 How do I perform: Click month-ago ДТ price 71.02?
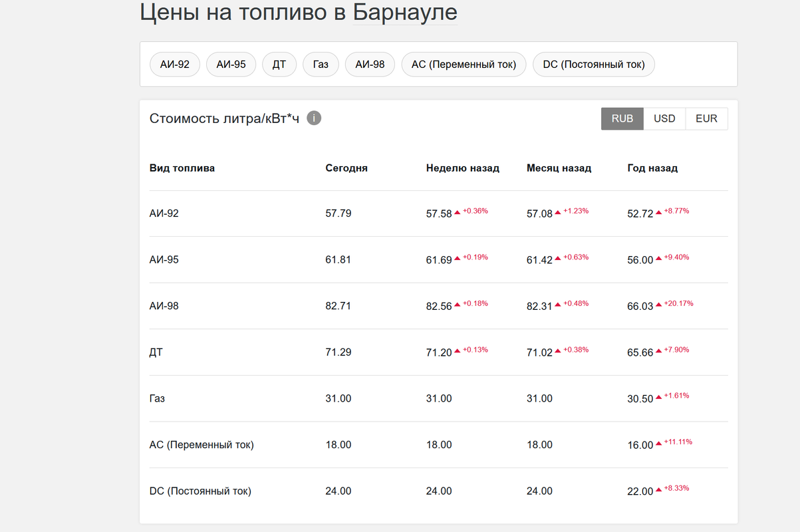539,353
